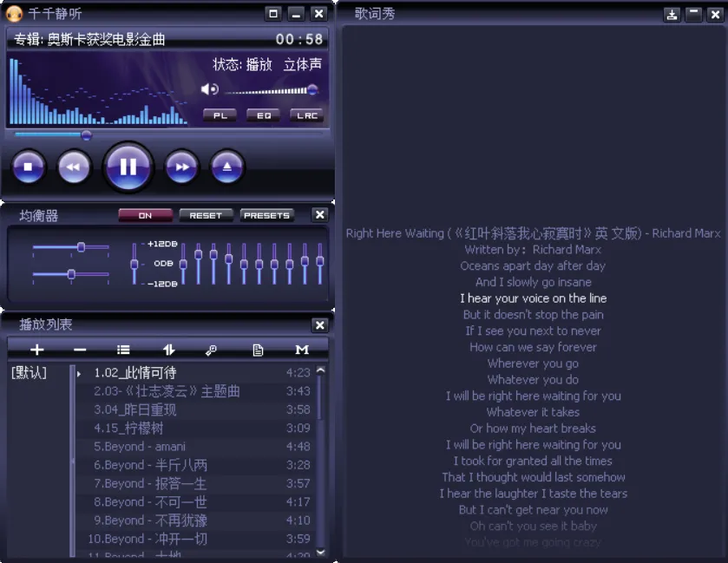728x563 pixels.
Task: Click the lower surround slider in equalizer
Action: (x=70, y=274)
